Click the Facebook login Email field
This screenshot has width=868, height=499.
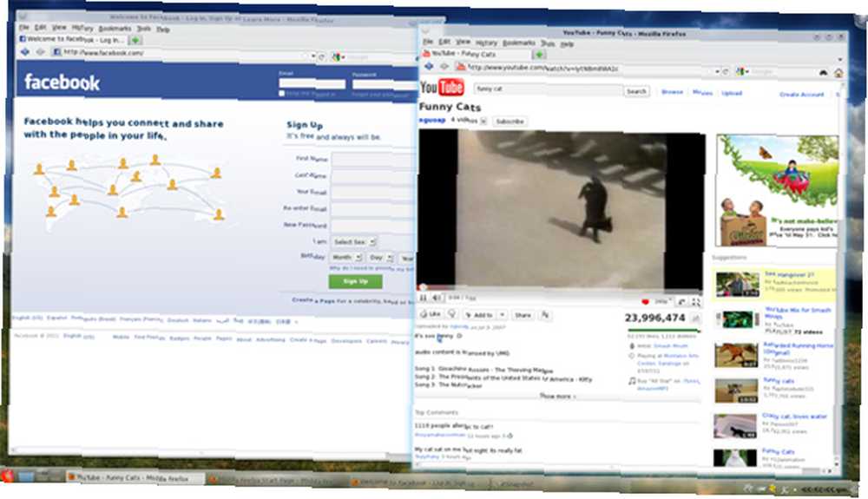pyautogui.click(x=312, y=83)
